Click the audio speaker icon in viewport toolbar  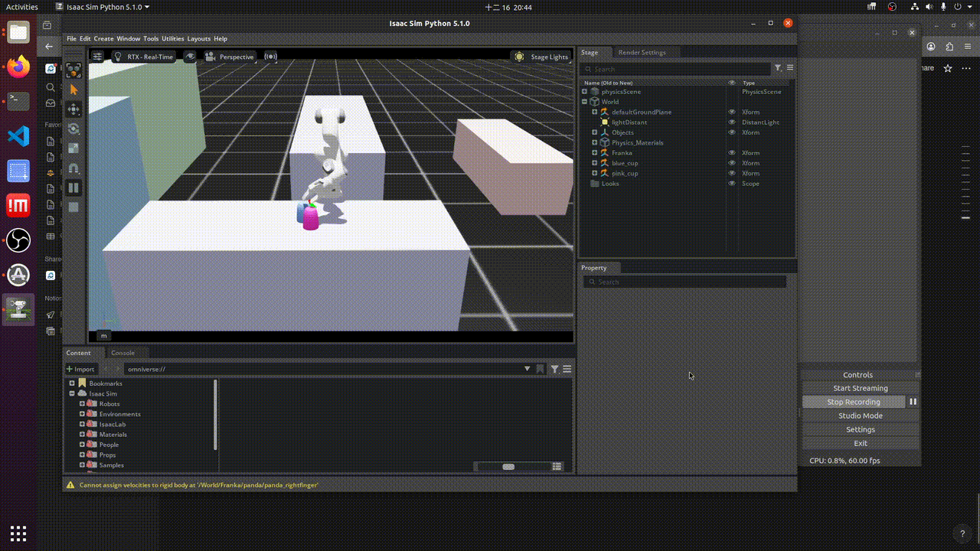tap(271, 56)
